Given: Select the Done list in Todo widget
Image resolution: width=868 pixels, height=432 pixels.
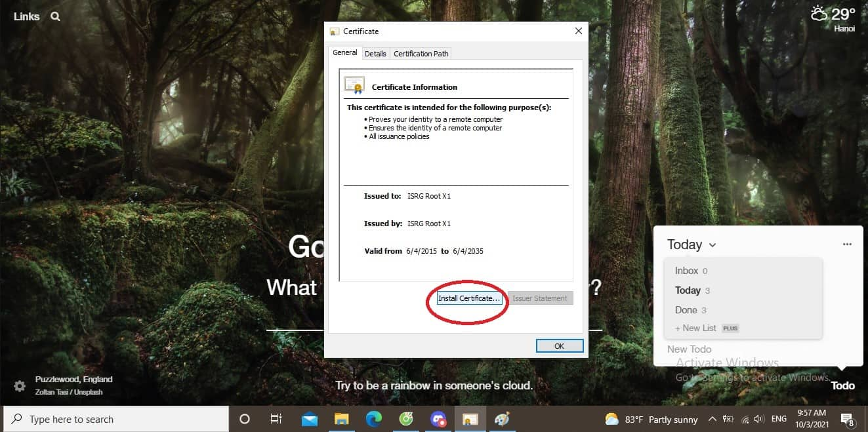Looking at the screenshot, I should [x=686, y=309].
